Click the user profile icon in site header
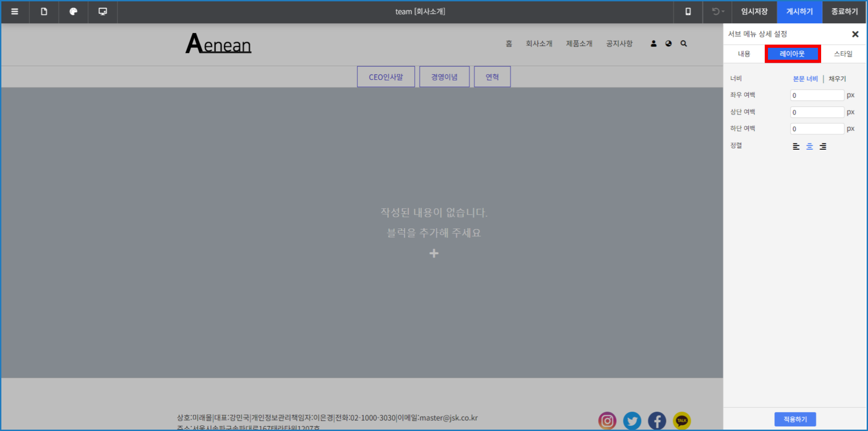Viewport: 868px width, 431px height. pos(653,44)
